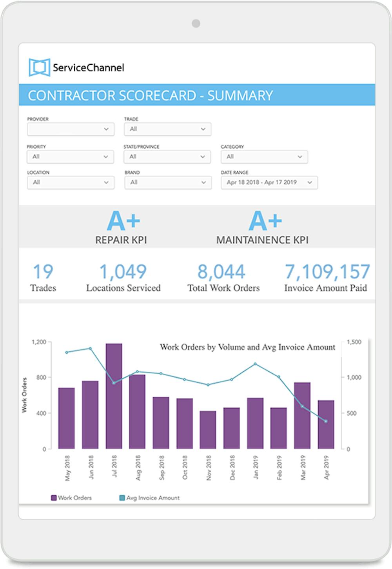Click the Repair KPI A+ grade
This screenshot has width=392, height=569.
[123, 221]
